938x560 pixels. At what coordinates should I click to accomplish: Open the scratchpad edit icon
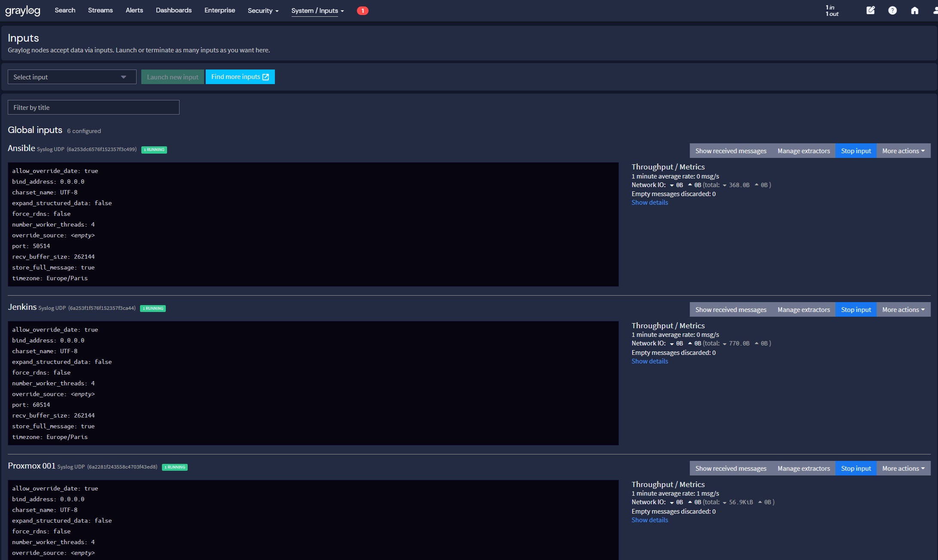coord(871,10)
